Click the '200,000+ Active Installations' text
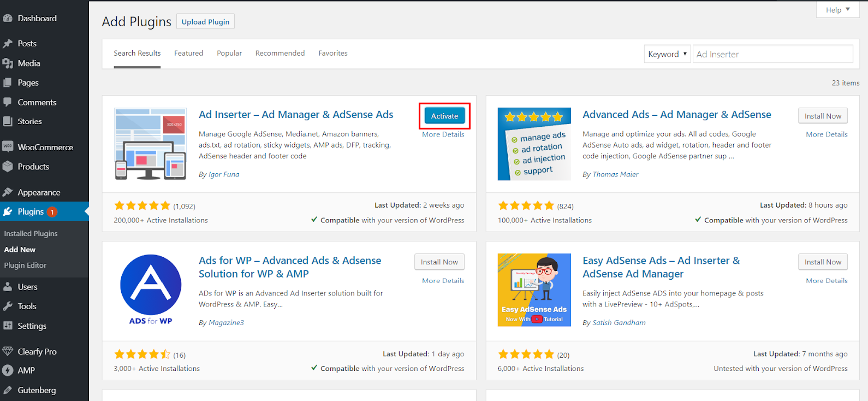 click(160, 220)
